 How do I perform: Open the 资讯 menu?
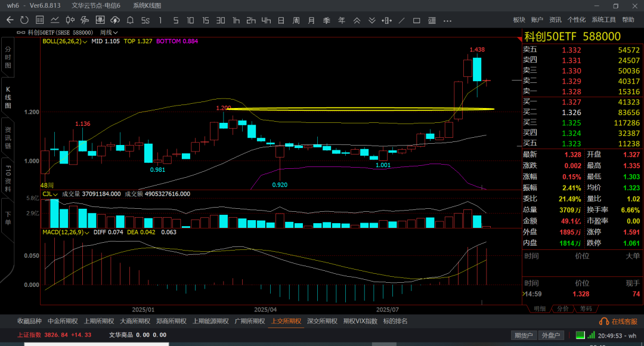(x=555, y=20)
